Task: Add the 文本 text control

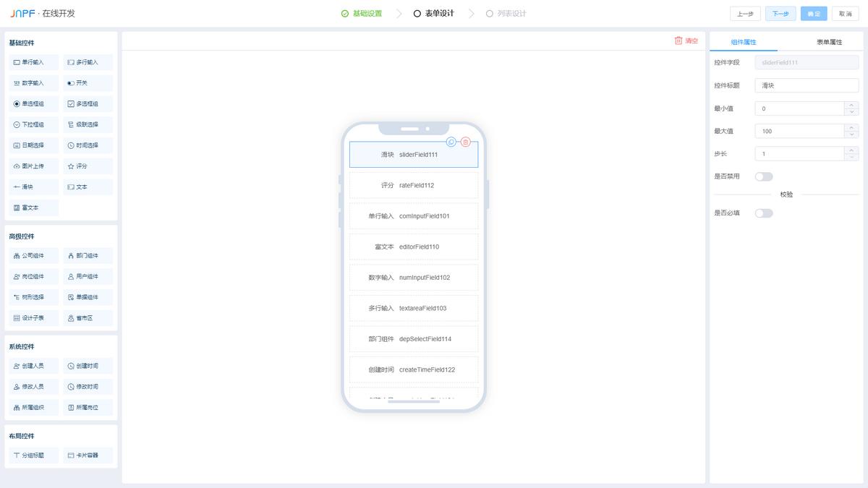Action: coord(88,187)
